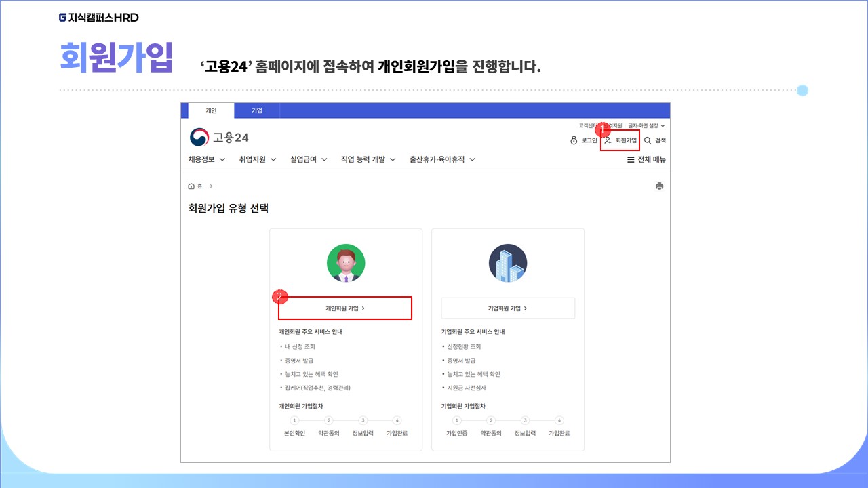Viewport: 868px width, 488px height.
Task: Expand the 출산휴가·육아휴직 menu
Action: (x=442, y=160)
